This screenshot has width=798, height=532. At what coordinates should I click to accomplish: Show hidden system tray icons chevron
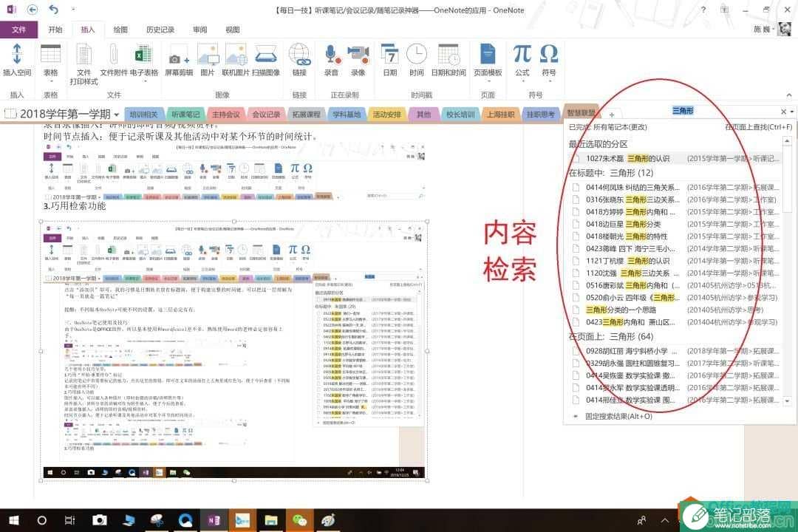pyautogui.click(x=665, y=519)
